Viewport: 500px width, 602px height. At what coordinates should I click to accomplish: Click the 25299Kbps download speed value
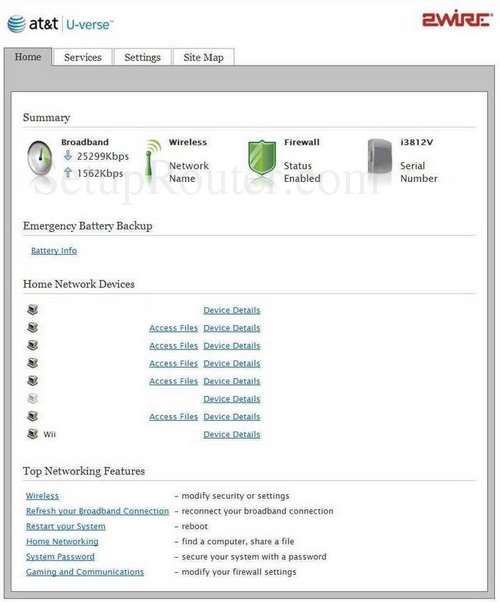[103, 156]
